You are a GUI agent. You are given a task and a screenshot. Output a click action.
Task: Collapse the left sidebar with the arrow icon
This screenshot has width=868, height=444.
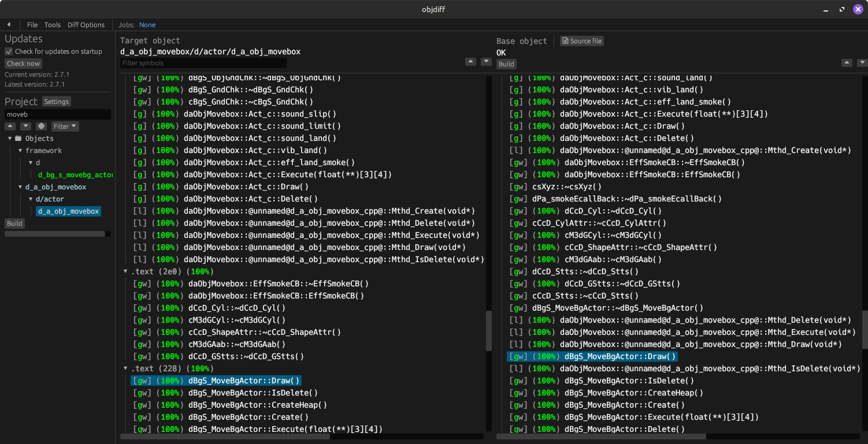[9, 25]
